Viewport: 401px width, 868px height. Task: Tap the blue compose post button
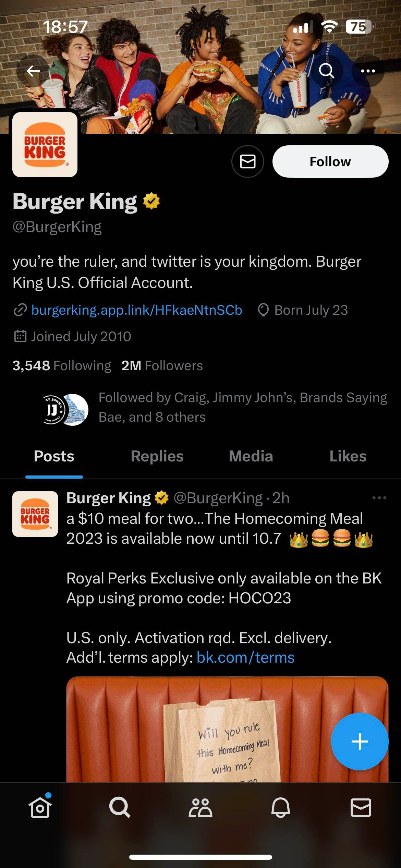click(x=360, y=741)
